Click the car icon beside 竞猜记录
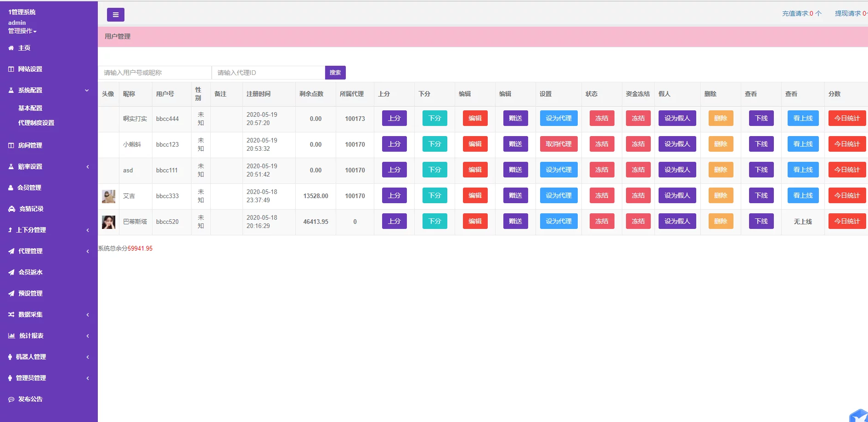This screenshot has height=422, width=868. click(x=11, y=209)
